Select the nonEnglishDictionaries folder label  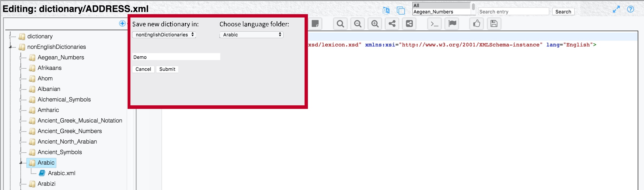point(56,47)
